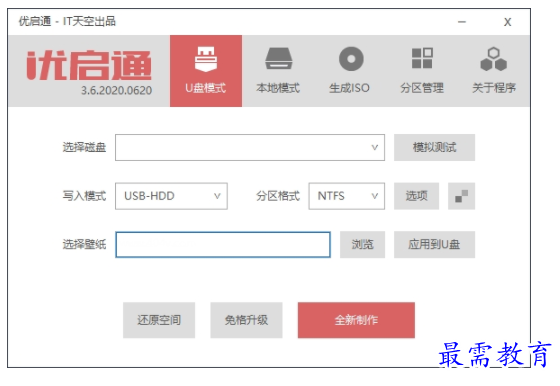Open the 分区格式 NTFS dropdown
Image resolution: width=560 pixels, height=386 pixels.
click(x=346, y=196)
